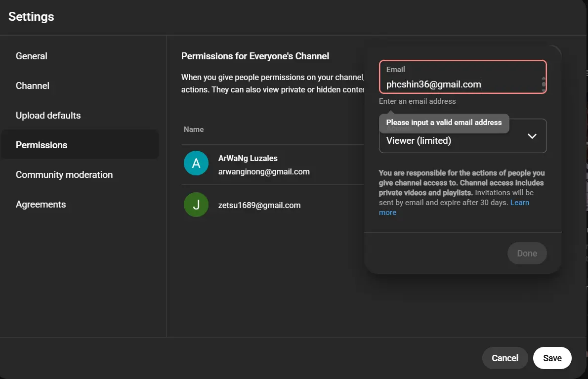Open the Community moderation section

click(64, 175)
